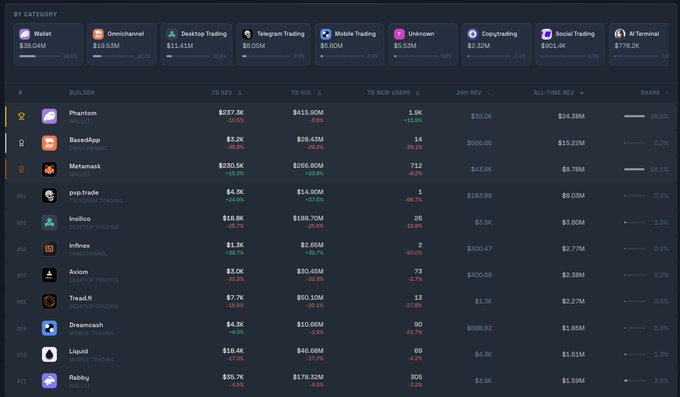Click the BasedApp orange icon
Viewport: 680px width, 397px height.
[49, 143]
